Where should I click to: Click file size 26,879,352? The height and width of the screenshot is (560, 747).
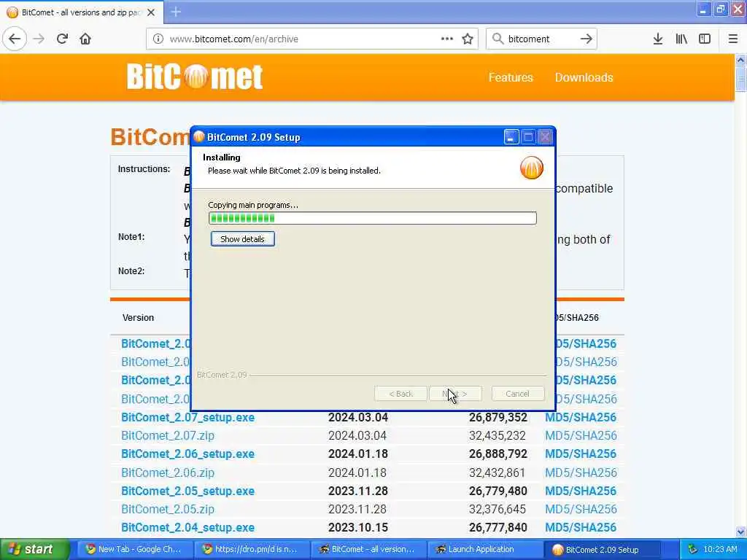coord(498,417)
